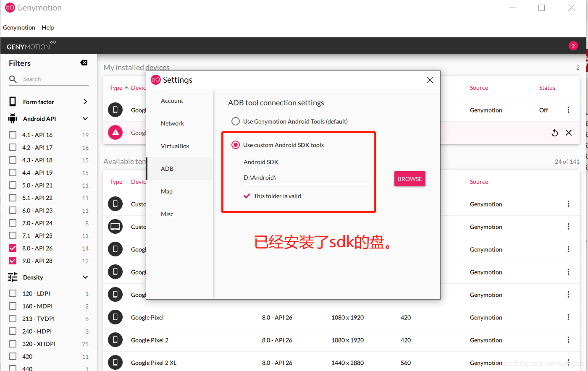Click the Android SDK path field

pos(317,178)
